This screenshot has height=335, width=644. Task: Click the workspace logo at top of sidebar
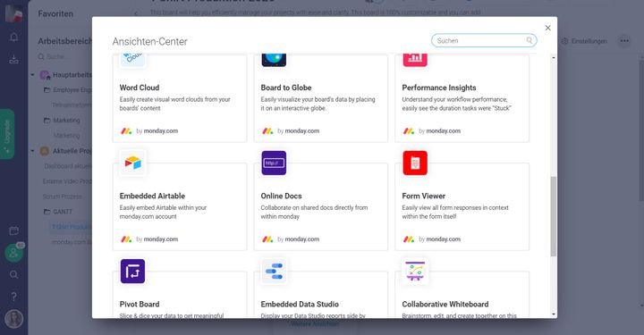(x=13, y=13)
